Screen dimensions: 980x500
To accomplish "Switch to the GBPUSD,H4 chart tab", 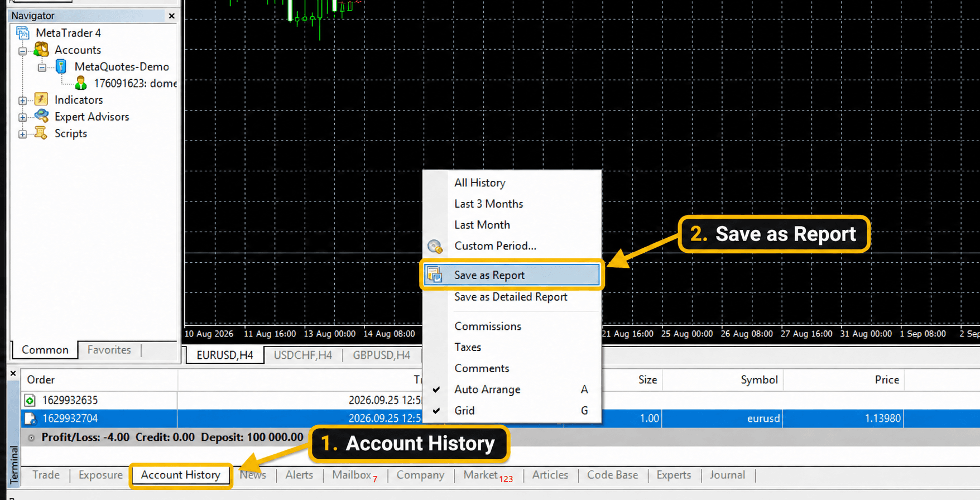I will [x=382, y=355].
